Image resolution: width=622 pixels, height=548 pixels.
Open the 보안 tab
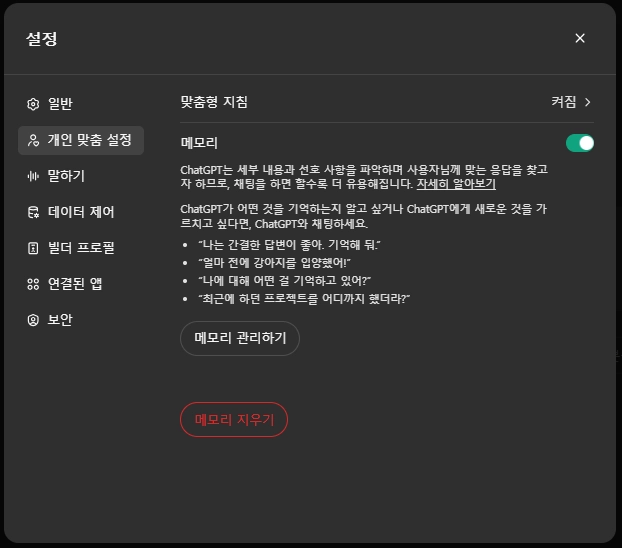click(81, 320)
